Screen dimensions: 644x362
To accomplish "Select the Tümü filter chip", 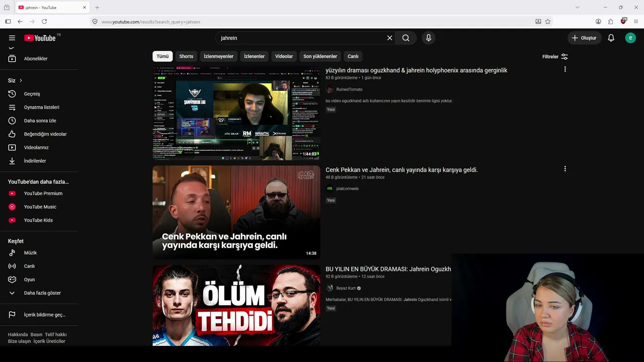I will click(x=163, y=56).
